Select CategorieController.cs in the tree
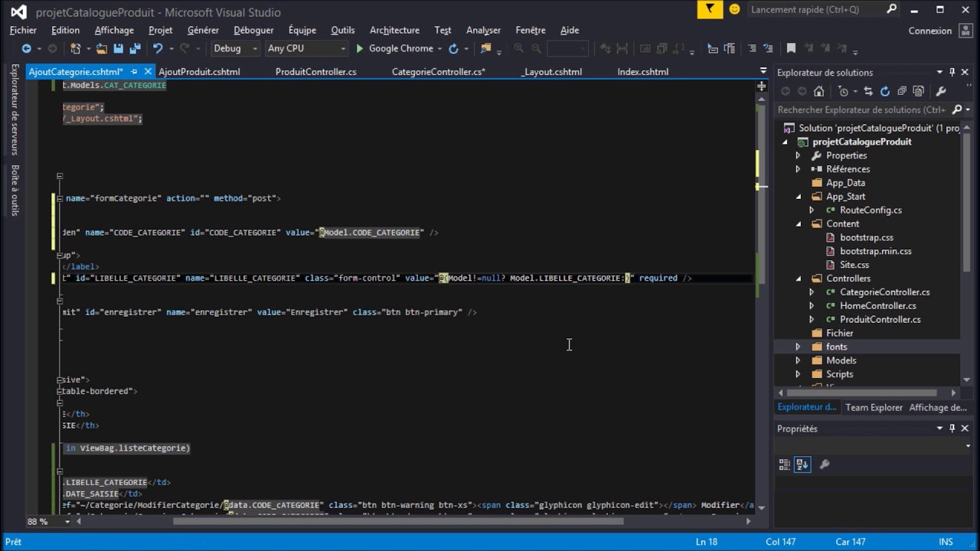980x551 pixels. pos(884,292)
